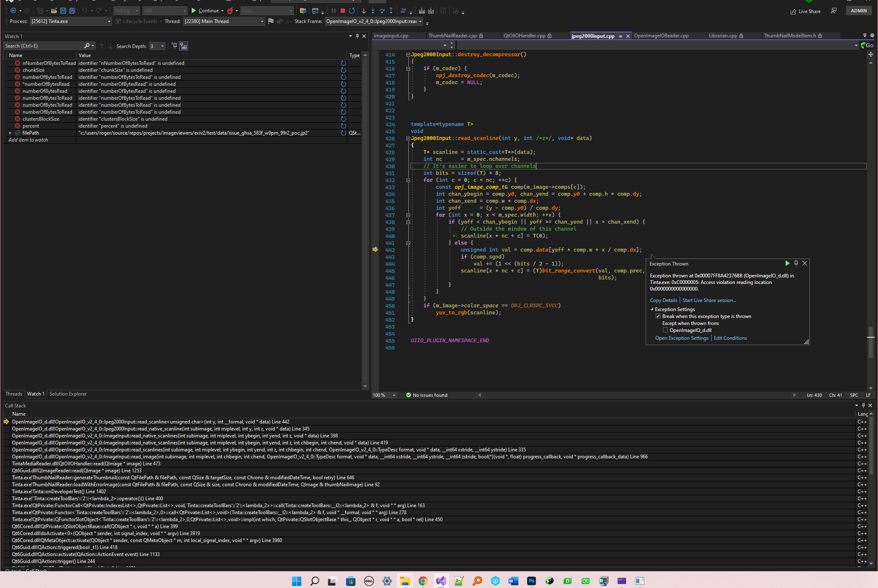Open Exception Settings via the link
878x588 pixels.
pos(682,338)
